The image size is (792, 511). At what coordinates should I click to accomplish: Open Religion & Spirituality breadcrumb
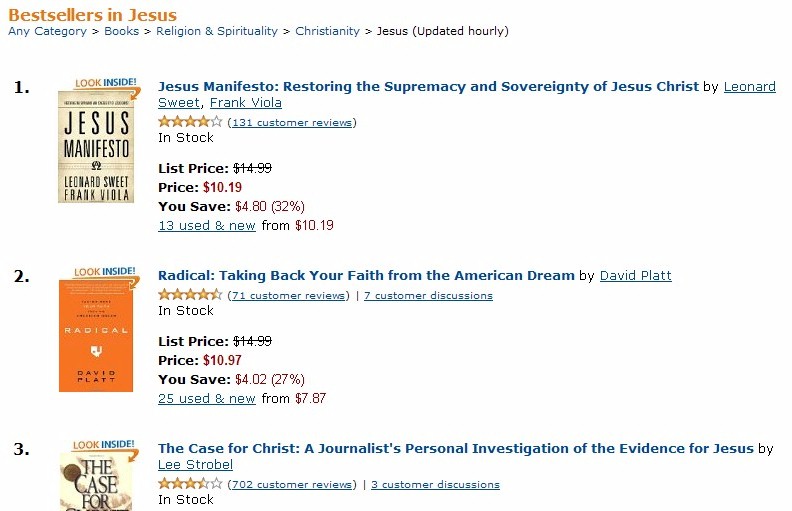[x=217, y=31]
